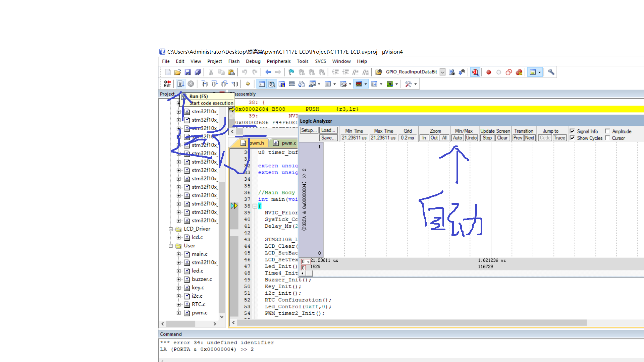The width and height of the screenshot is (644, 362).
Task: Click the Show Next Statement arrow
Action: point(248,84)
